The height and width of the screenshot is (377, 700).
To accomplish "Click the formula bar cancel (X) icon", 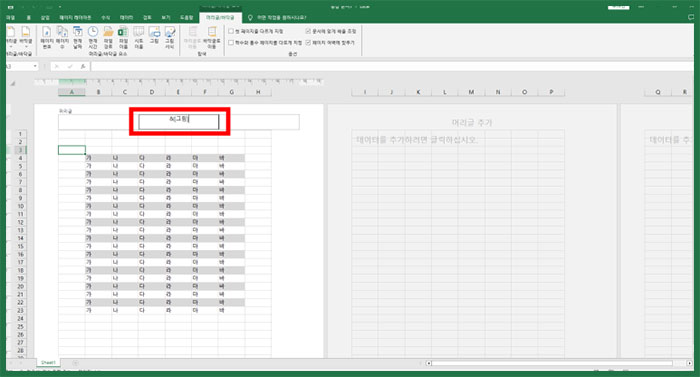I will coord(57,67).
